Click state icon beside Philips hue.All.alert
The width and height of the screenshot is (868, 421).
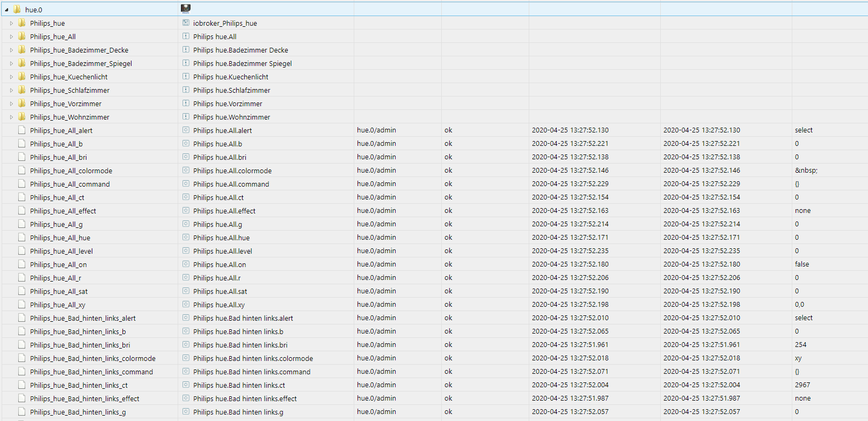coord(186,130)
